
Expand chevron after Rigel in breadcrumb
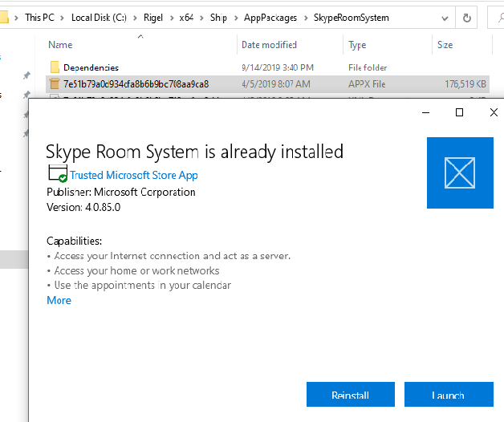[x=172, y=18]
